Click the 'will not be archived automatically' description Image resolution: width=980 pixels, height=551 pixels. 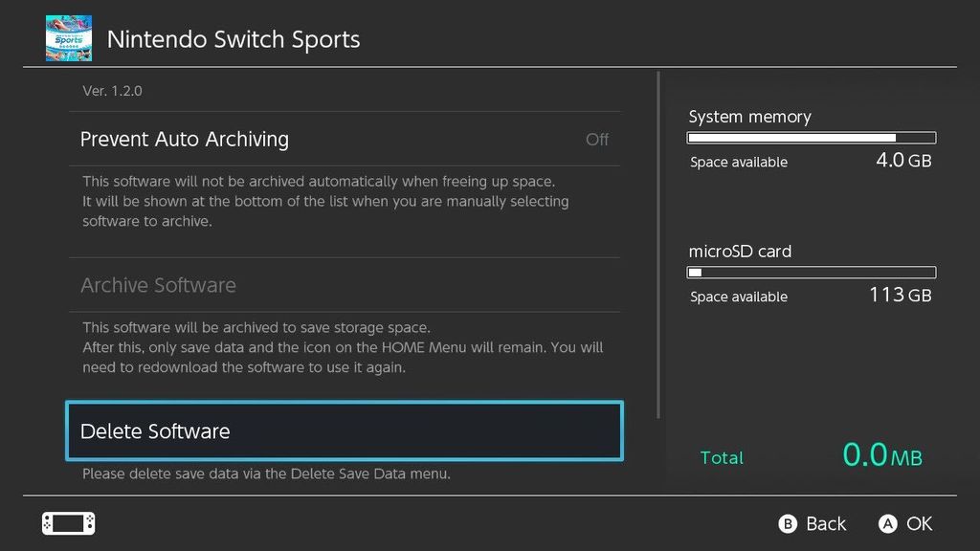point(325,201)
